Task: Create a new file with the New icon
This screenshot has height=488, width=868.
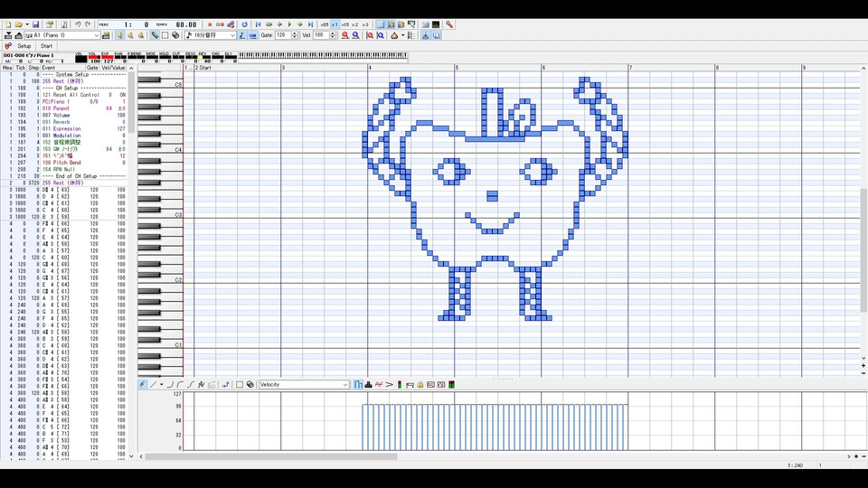Action: (x=8, y=24)
